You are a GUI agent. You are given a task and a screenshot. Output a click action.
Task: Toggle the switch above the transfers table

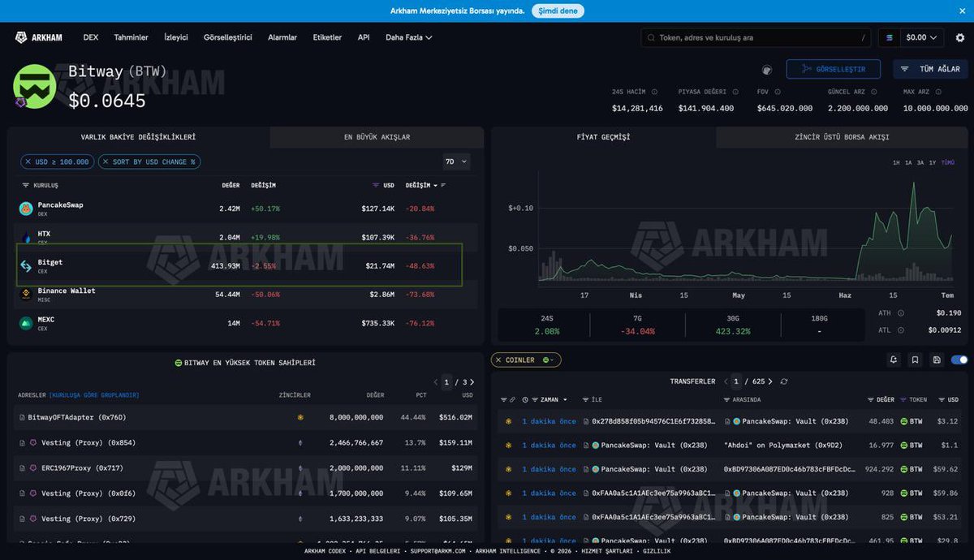point(959,360)
